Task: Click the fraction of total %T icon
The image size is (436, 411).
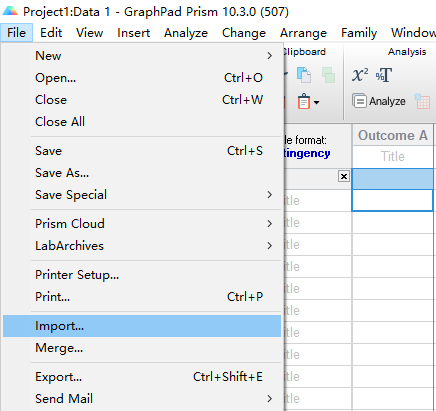Action: pyautogui.click(x=384, y=75)
